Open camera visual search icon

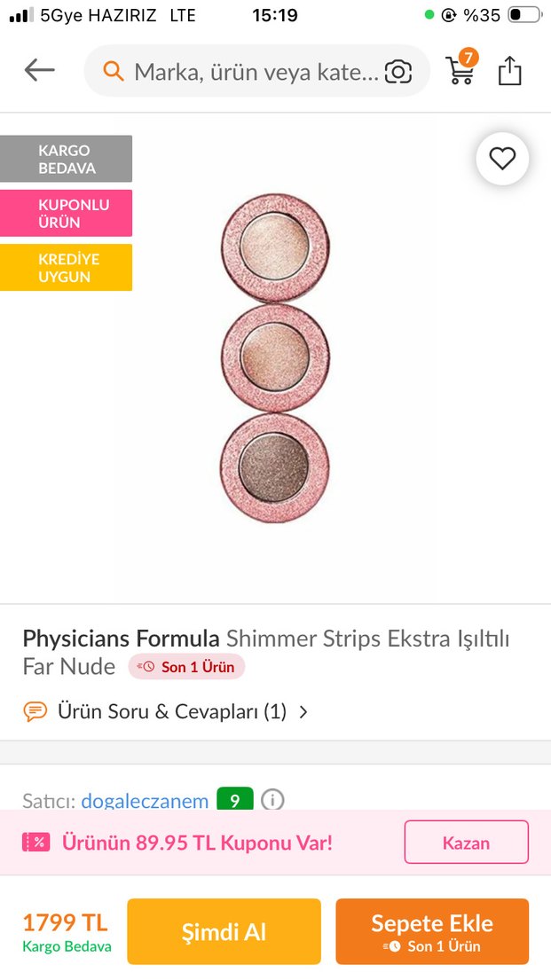(x=398, y=72)
